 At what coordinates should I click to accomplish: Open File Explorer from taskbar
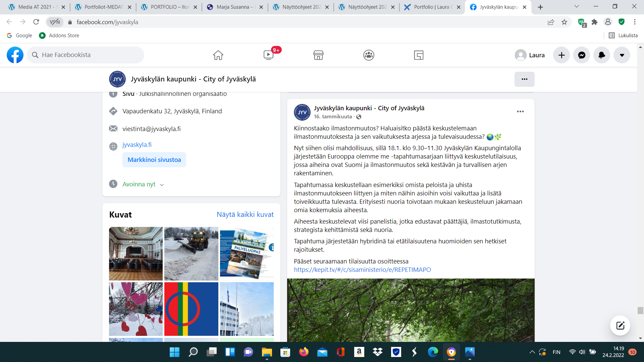coord(267,352)
